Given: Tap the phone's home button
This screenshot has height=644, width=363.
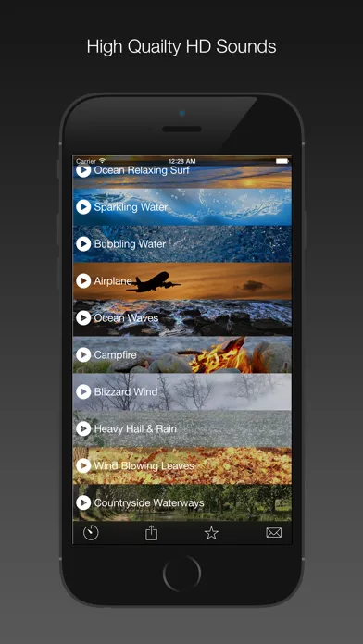Looking at the screenshot, I should pyautogui.click(x=181, y=574).
